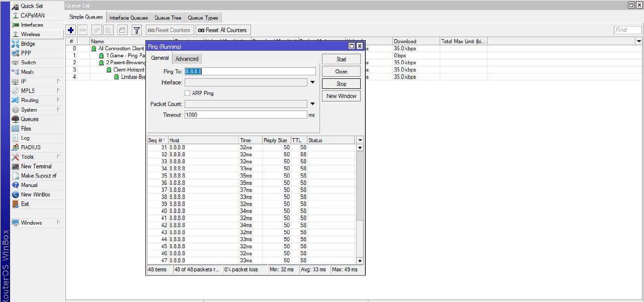644x302 pixels.
Task: Open the ping table columns dropdown arrow
Action: tap(360, 140)
